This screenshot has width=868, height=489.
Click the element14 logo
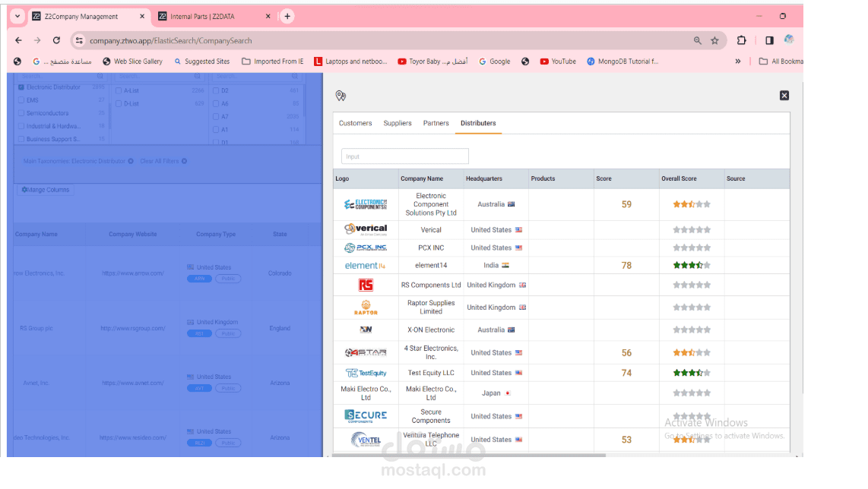click(x=365, y=266)
